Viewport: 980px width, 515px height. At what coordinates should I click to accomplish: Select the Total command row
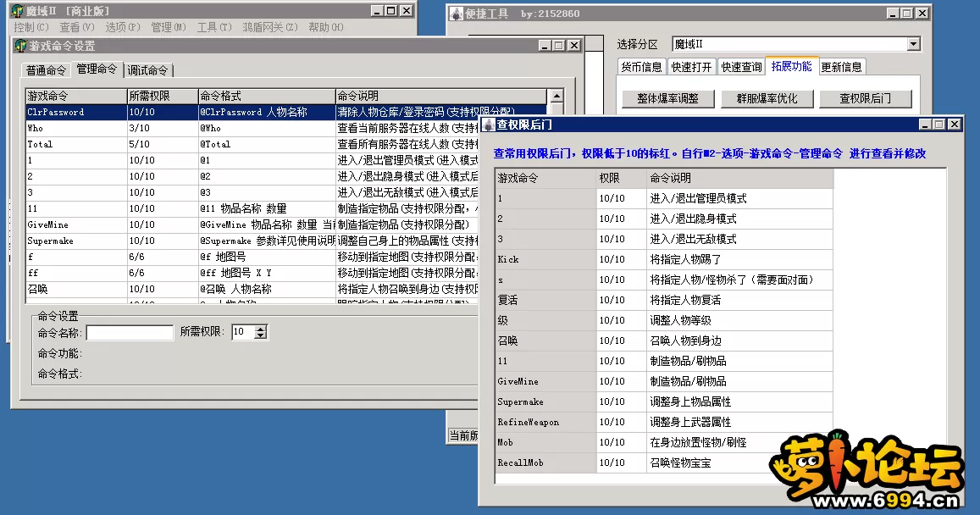click(252, 144)
